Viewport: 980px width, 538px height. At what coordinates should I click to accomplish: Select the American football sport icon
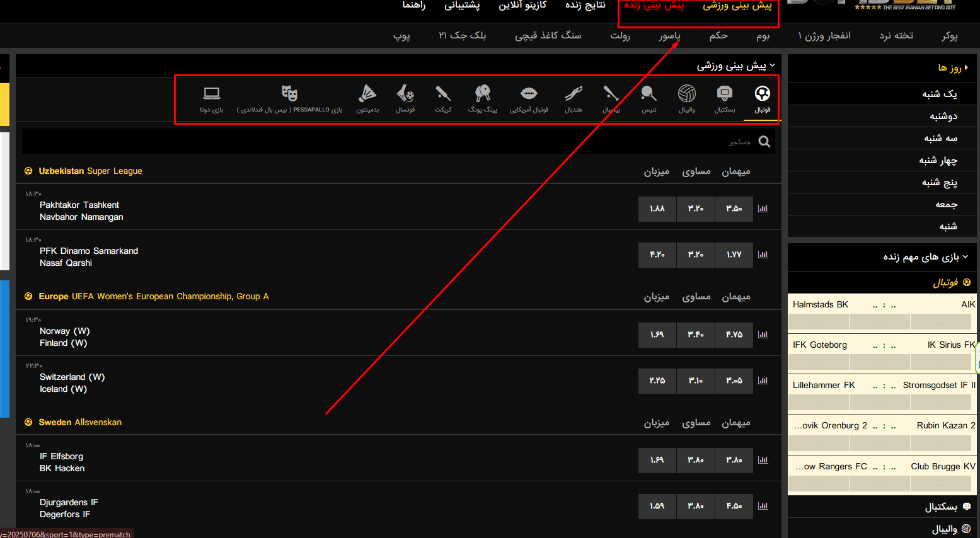[529, 94]
